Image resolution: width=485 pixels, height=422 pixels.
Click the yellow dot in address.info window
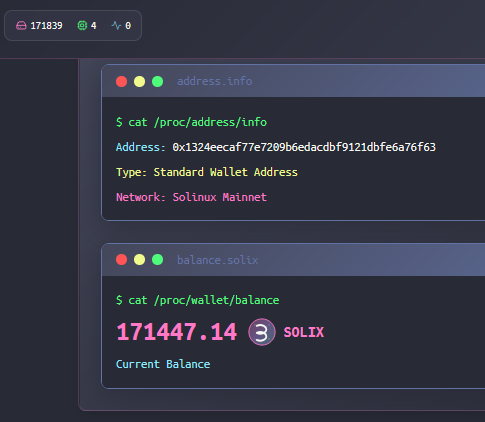pos(139,81)
